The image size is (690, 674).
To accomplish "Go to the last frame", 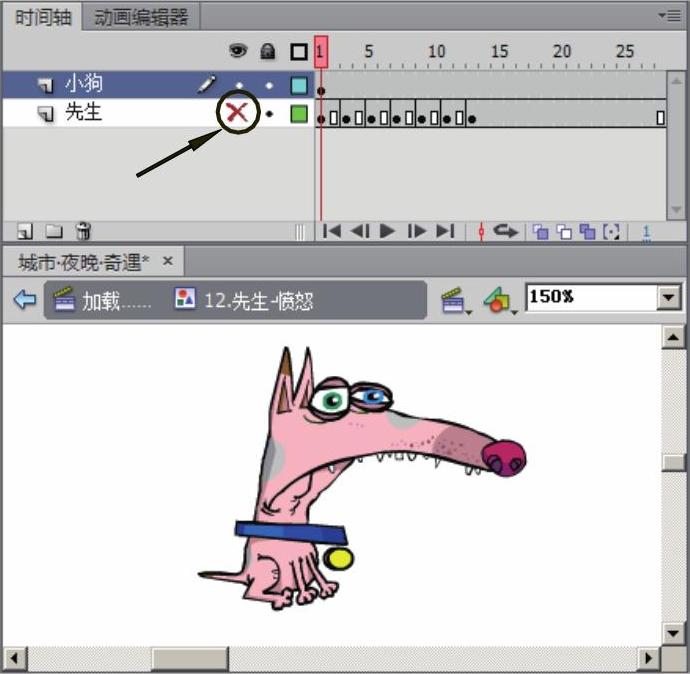I will pyautogui.click(x=445, y=231).
